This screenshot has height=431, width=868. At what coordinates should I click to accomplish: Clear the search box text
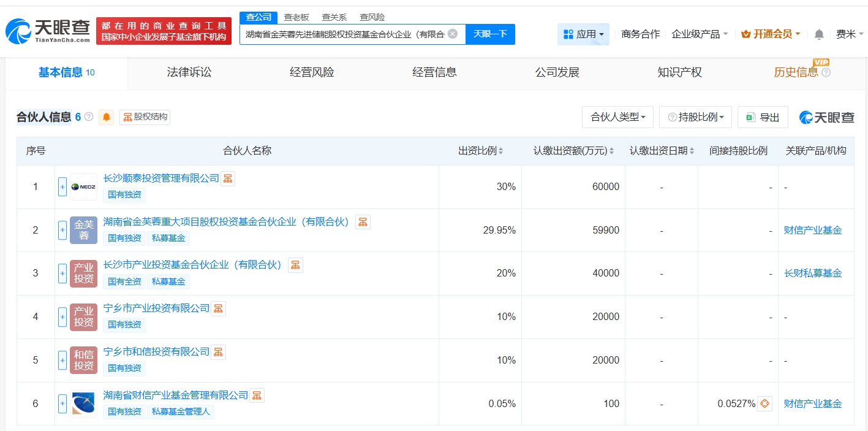[453, 34]
